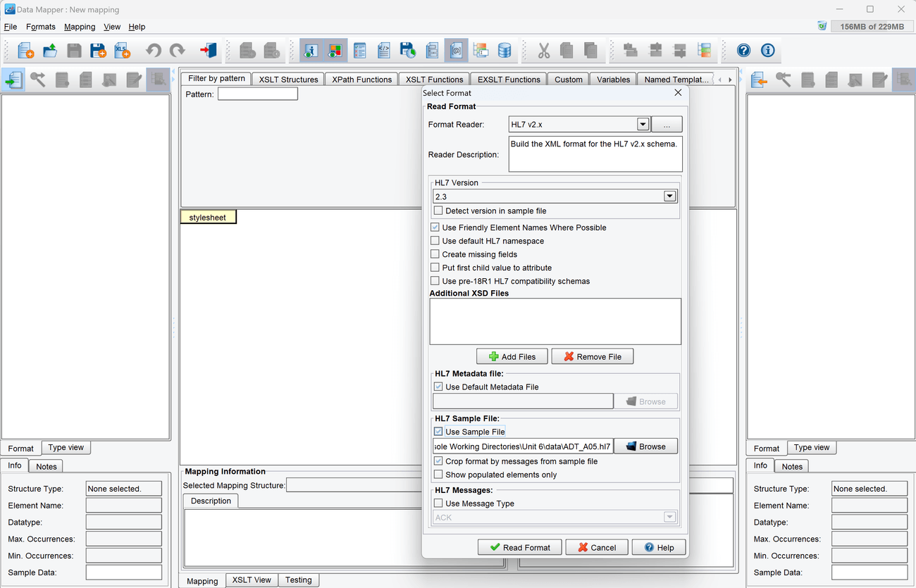Expand the ACK message type dropdown

tap(669, 517)
